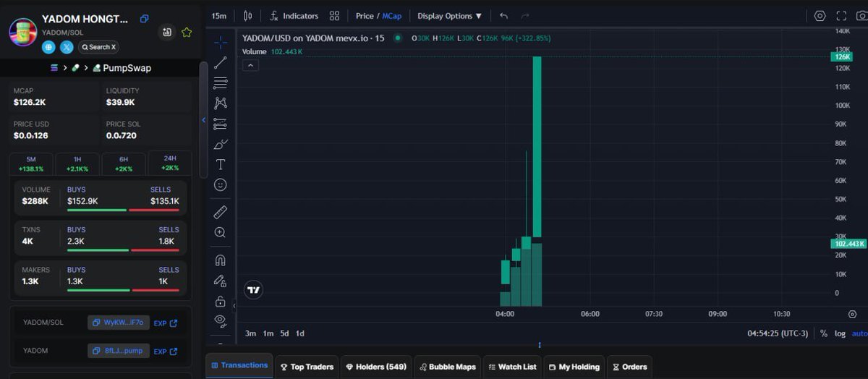868x379 pixels.
Task: Collapse the drawing toolbar arrow
Action: coord(234,306)
